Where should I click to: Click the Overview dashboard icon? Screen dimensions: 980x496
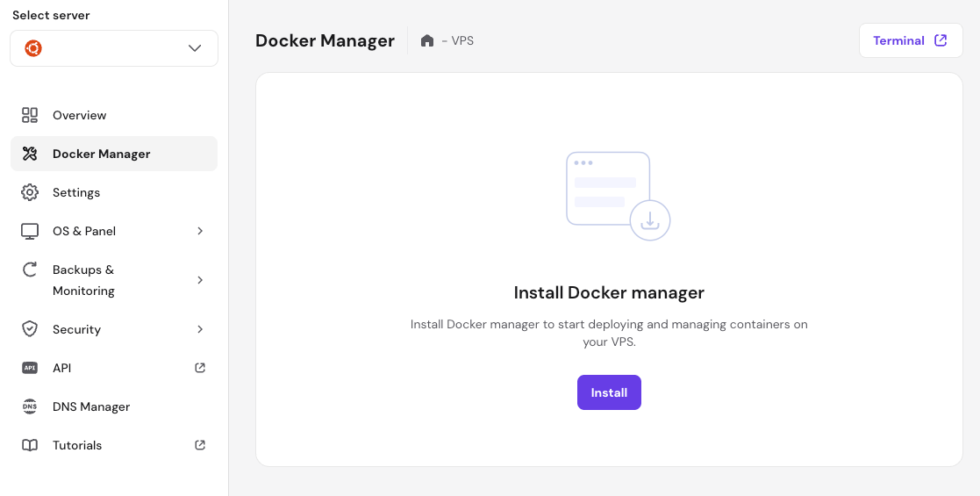point(30,115)
